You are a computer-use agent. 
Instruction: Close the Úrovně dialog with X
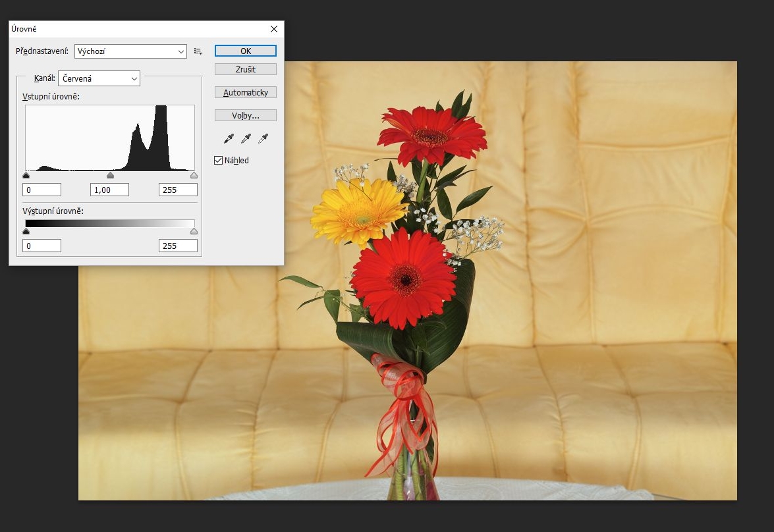(x=274, y=29)
